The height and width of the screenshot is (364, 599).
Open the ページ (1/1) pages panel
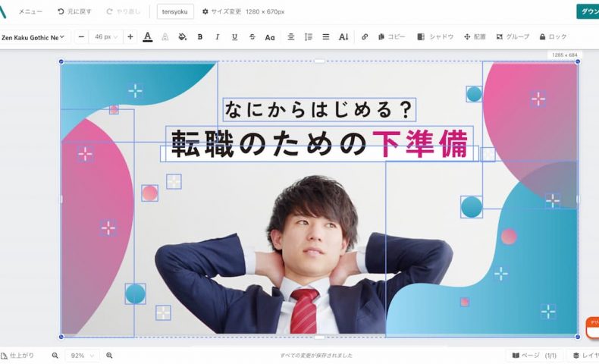tap(534, 356)
